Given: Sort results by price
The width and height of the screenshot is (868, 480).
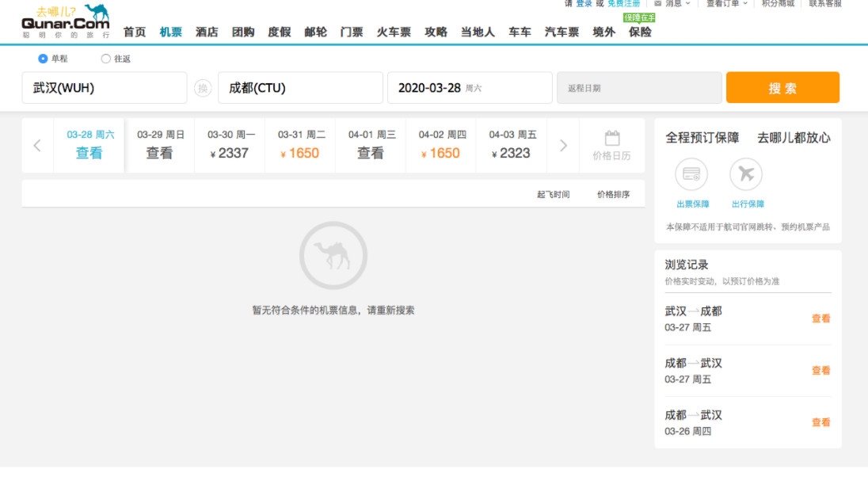Looking at the screenshot, I should pyautogui.click(x=613, y=194).
